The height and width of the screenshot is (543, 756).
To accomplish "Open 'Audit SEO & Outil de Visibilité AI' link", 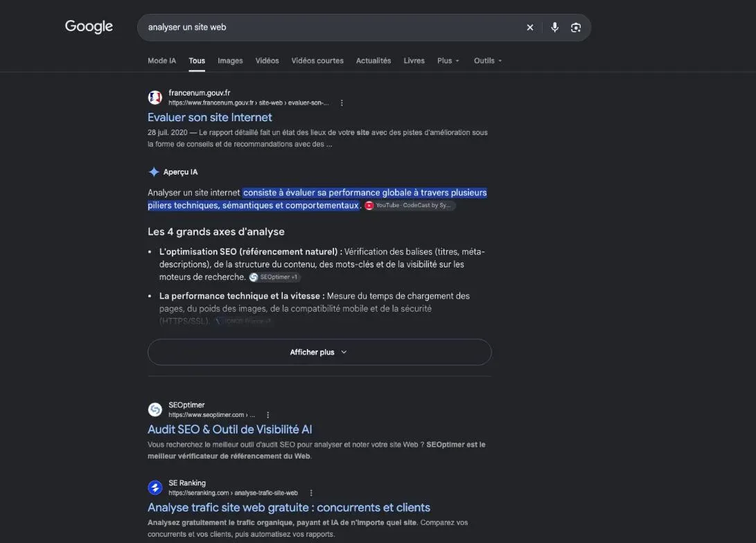I will tap(229, 430).
